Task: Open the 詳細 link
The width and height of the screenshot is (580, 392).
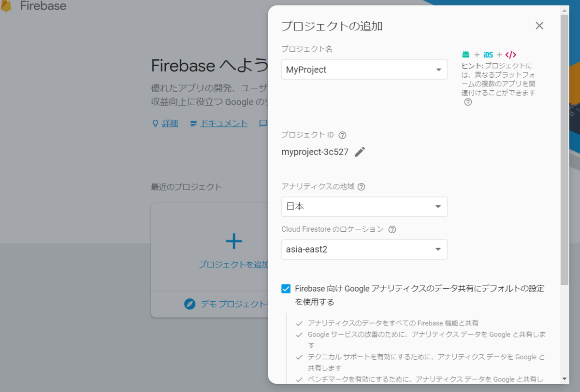Action: tap(170, 124)
